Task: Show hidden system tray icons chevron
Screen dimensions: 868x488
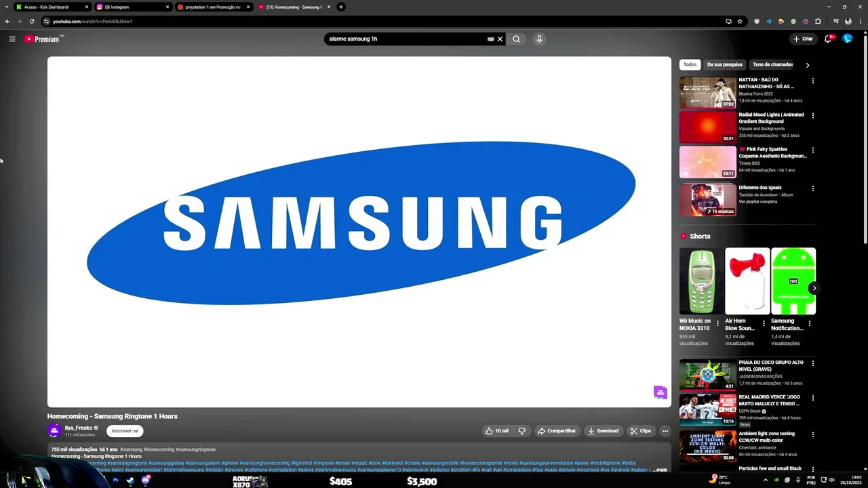Action: click(766, 481)
